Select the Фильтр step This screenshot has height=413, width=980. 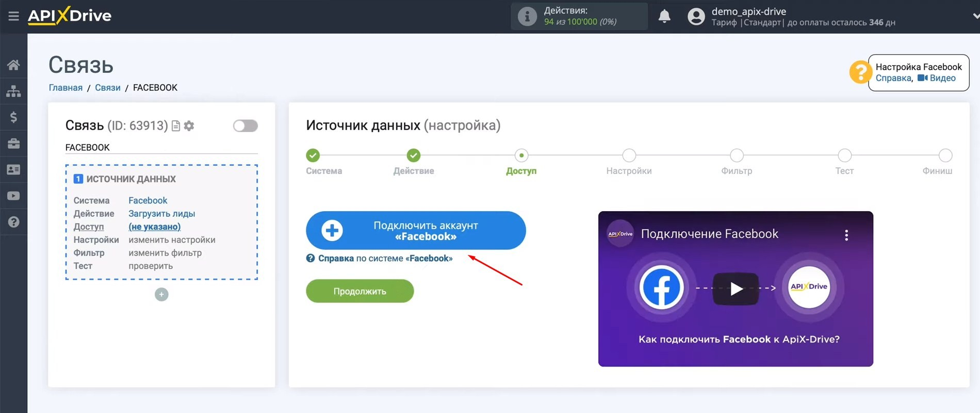737,155
